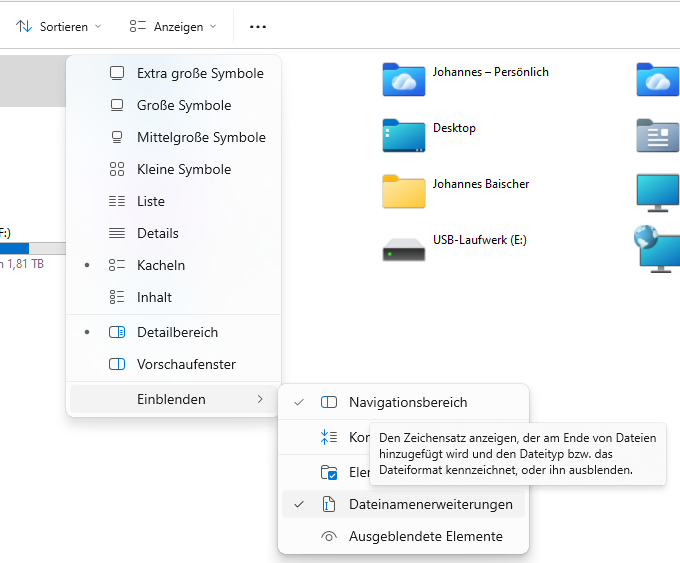Choose Inhalt view layout
The image size is (680, 563).
tap(154, 297)
